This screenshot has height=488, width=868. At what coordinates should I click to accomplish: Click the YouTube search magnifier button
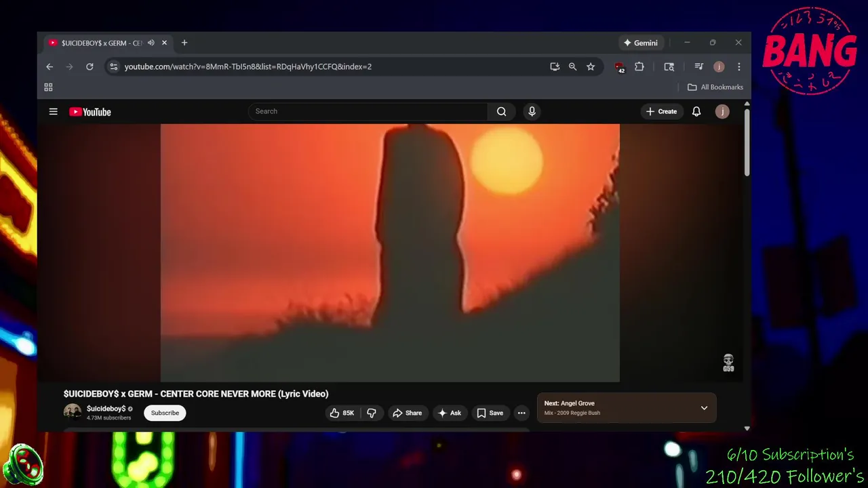[501, 112]
